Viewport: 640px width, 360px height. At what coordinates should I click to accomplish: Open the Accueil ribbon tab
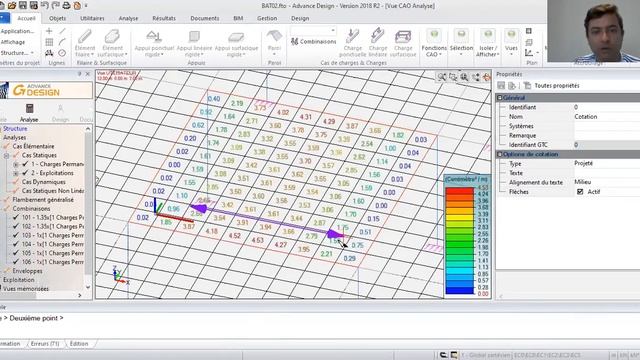point(26,18)
